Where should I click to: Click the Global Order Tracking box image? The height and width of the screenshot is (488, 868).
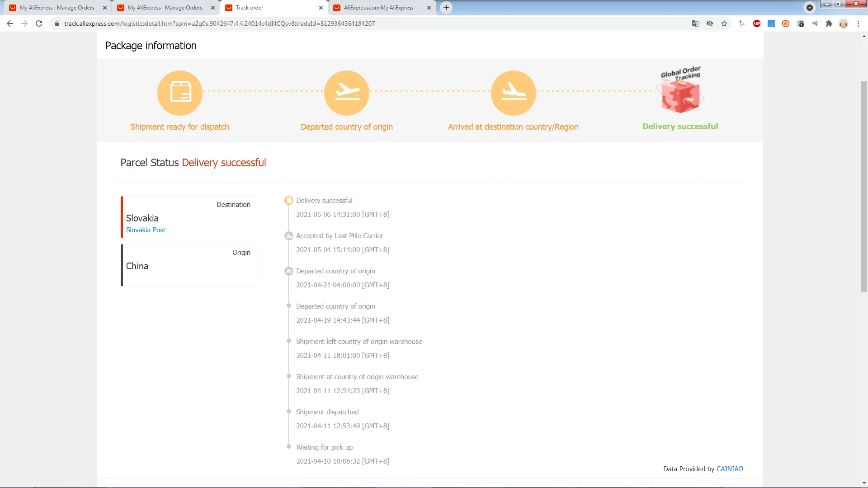coord(680,92)
